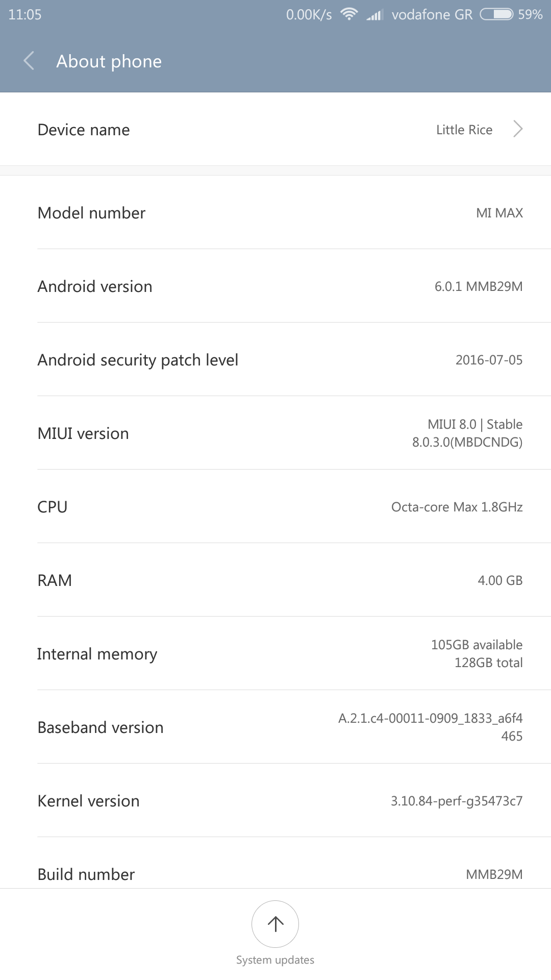This screenshot has width=551, height=980.
Task: Tap the Model number row
Action: pos(275,213)
